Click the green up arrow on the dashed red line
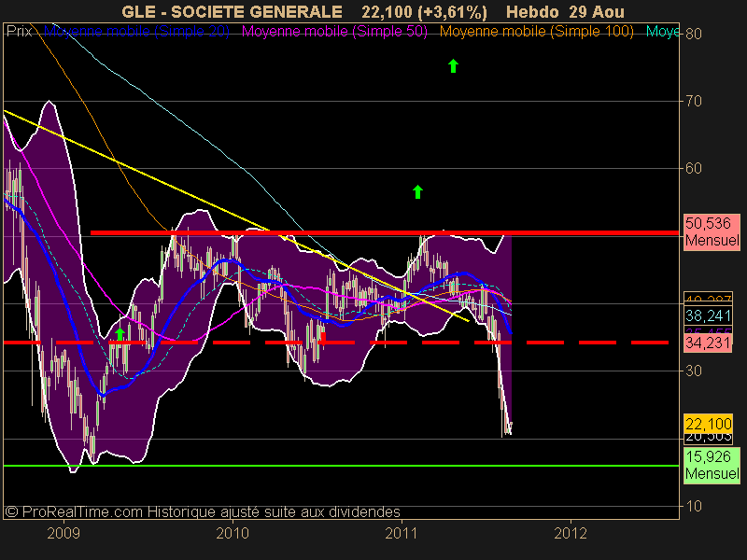747x560 pixels. (x=120, y=334)
